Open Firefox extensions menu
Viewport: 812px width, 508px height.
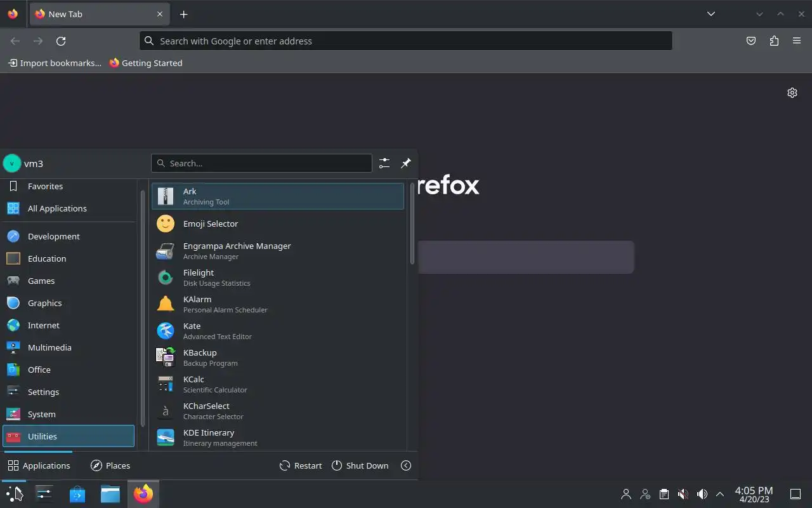click(774, 41)
